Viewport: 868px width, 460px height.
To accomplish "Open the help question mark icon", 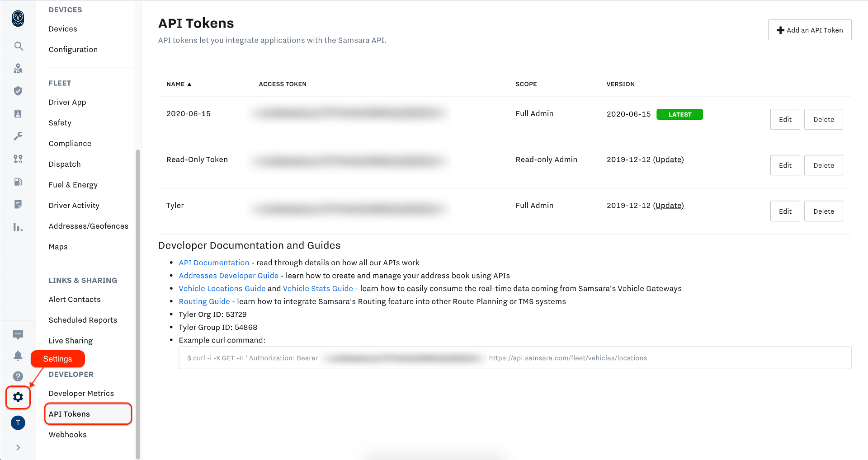I will [18, 376].
